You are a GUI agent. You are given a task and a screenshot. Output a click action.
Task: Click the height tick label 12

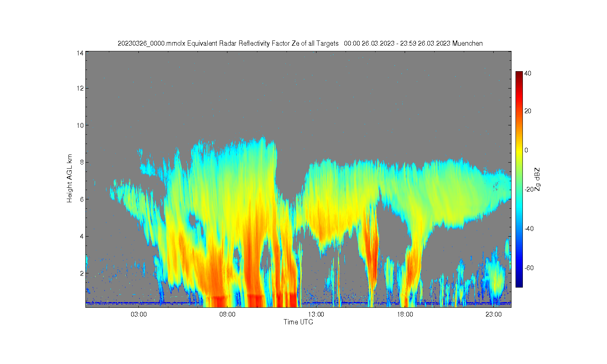(81, 88)
